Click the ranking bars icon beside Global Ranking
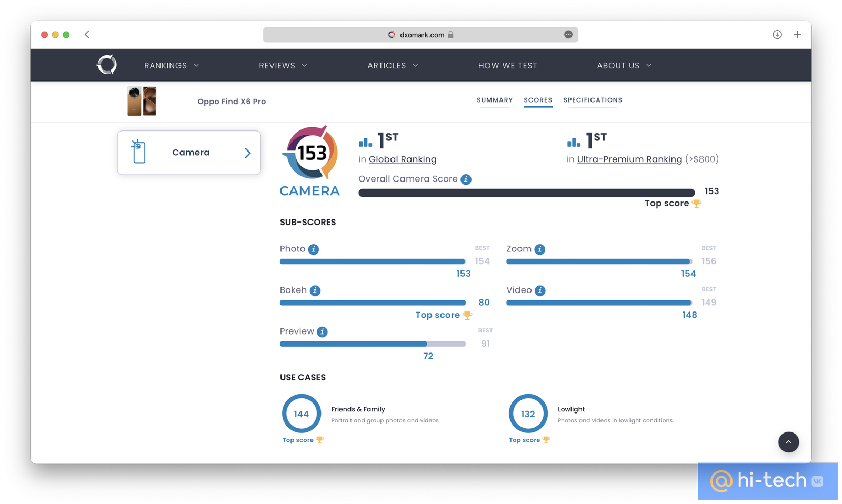 [365, 142]
